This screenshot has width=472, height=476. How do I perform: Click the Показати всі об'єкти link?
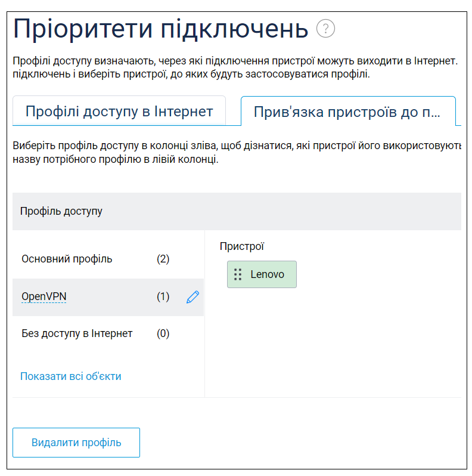coord(71,376)
